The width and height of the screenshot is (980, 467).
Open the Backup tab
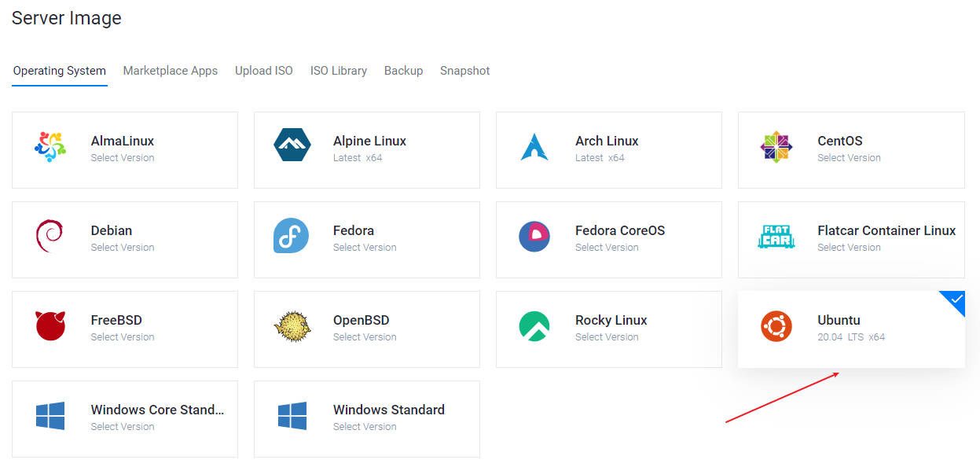pos(404,71)
